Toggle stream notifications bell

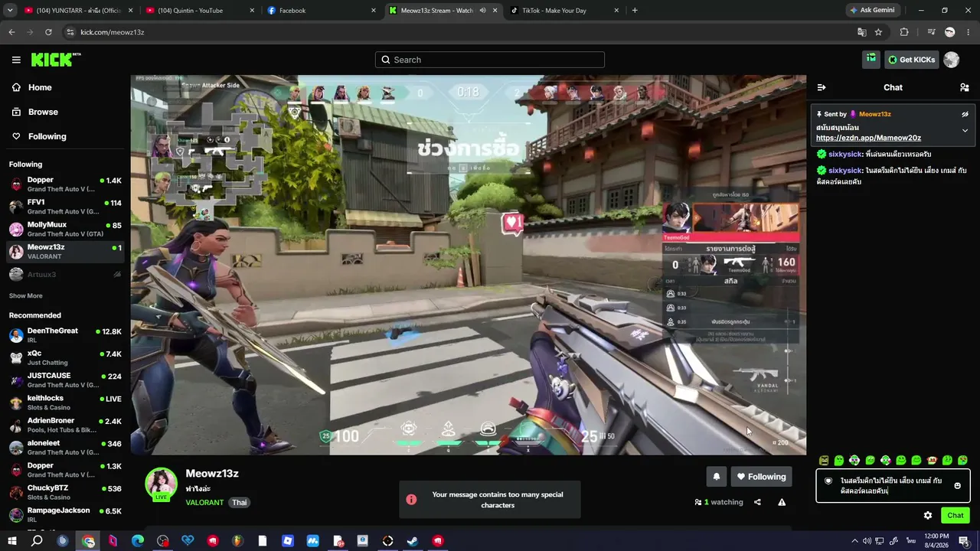716,477
